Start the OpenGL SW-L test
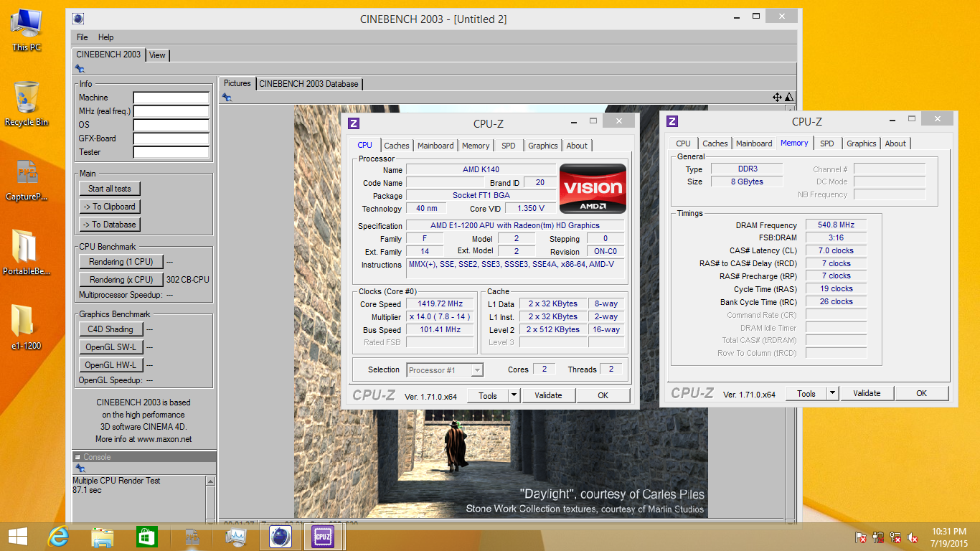This screenshot has height=551, width=980. (110, 347)
